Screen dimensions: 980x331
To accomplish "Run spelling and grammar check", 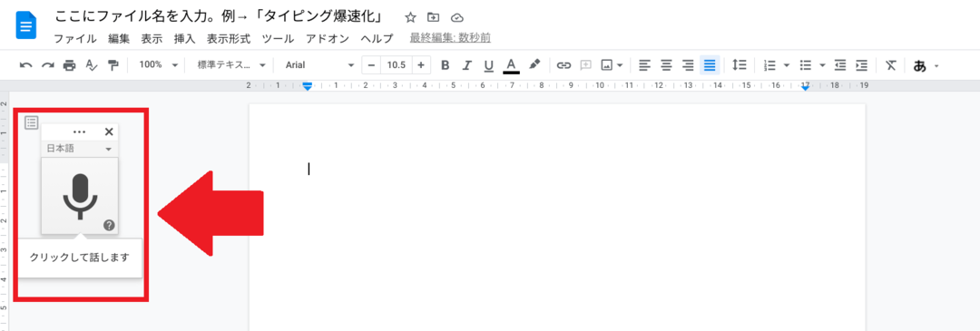I will tap(92, 65).
